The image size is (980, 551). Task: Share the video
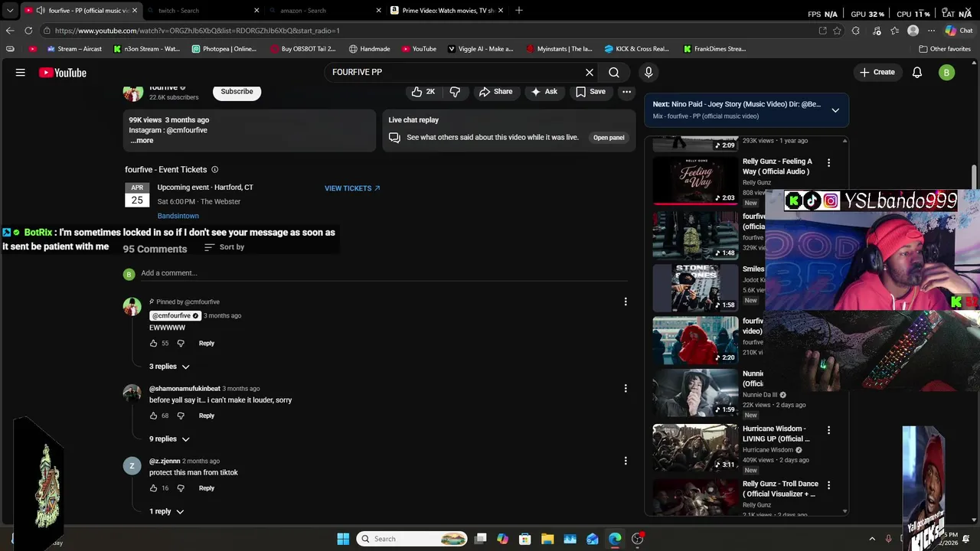tap(495, 92)
